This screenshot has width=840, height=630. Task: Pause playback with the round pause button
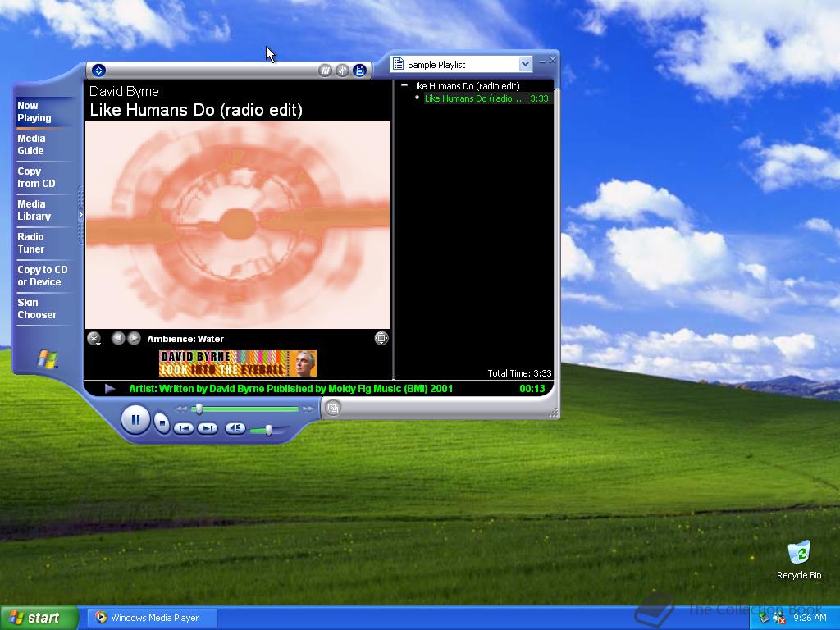point(135,420)
